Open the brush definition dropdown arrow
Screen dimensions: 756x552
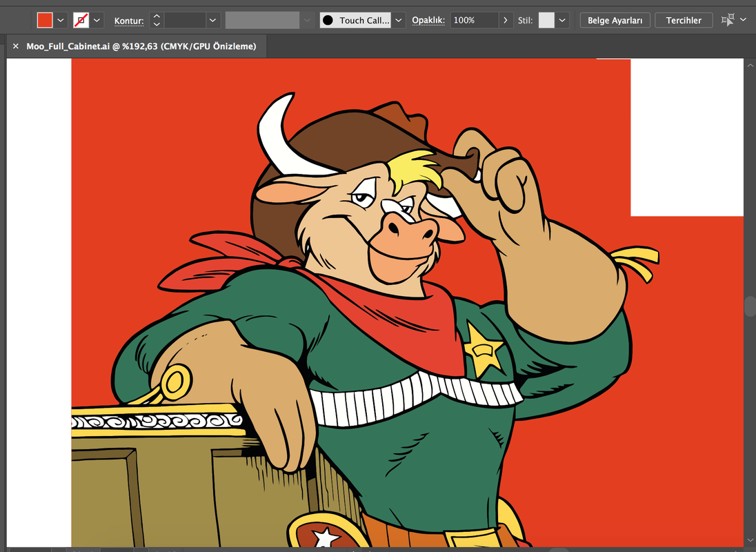coord(398,20)
